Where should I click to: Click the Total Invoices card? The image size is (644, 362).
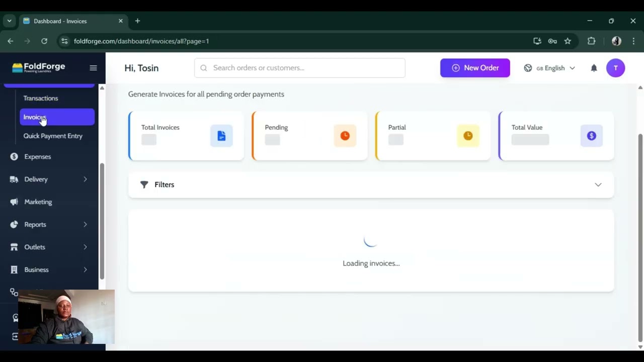186,136
